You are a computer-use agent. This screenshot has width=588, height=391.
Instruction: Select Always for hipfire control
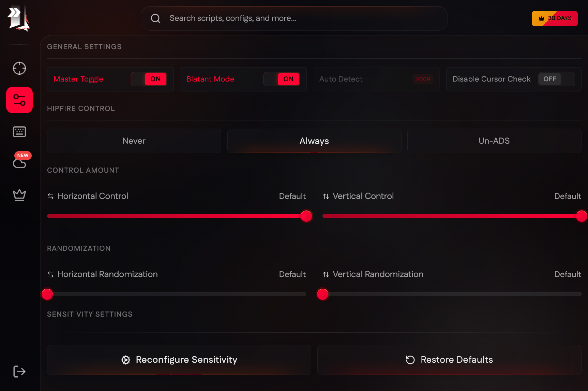[x=314, y=141]
